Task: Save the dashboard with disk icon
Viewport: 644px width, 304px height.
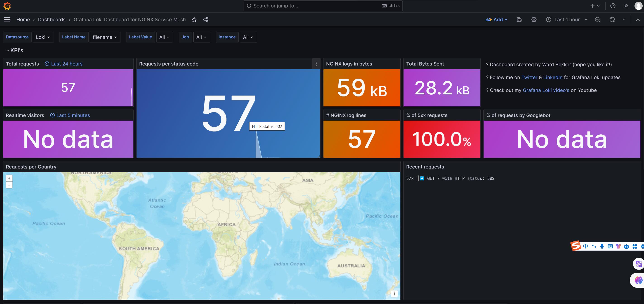Action: [x=519, y=19]
